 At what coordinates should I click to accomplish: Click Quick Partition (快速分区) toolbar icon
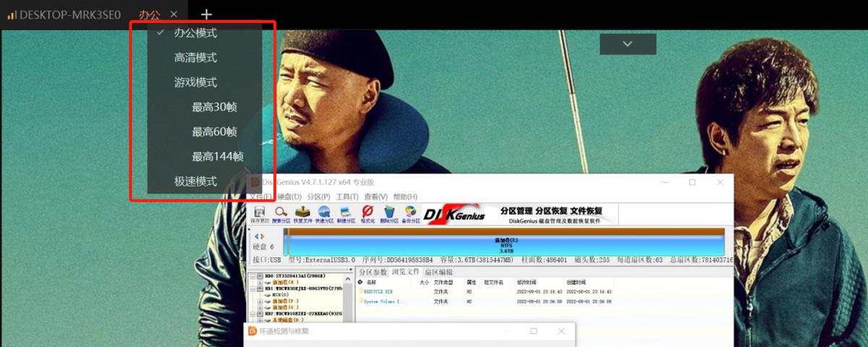(324, 214)
